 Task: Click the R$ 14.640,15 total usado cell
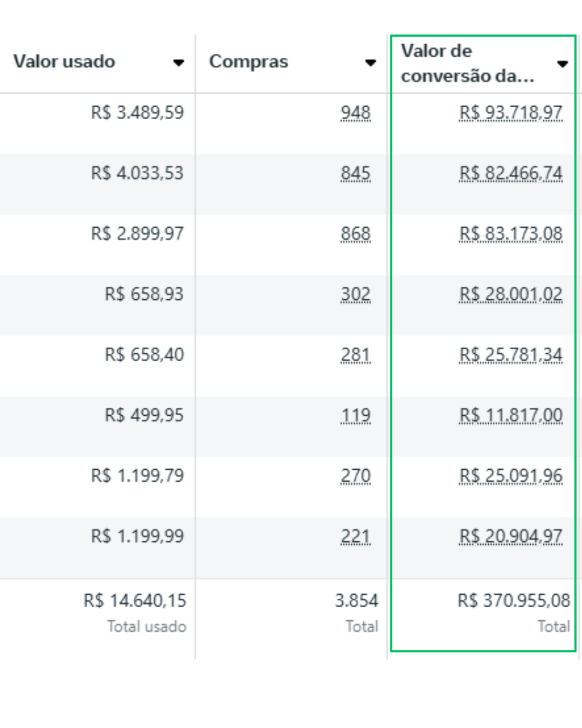(x=135, y=600)
